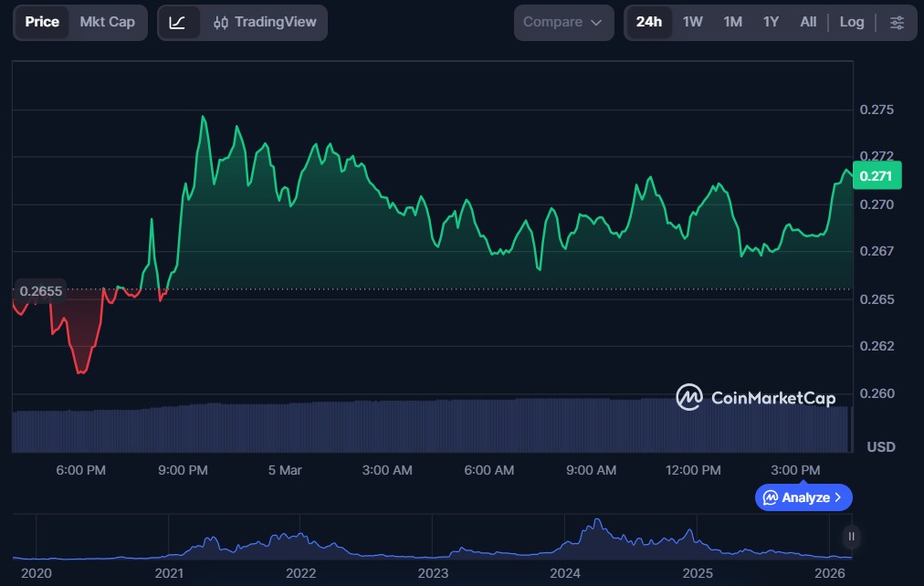
Task: Select the 24h time range tab
Action: pyautogui.click(x=649, y=22)
